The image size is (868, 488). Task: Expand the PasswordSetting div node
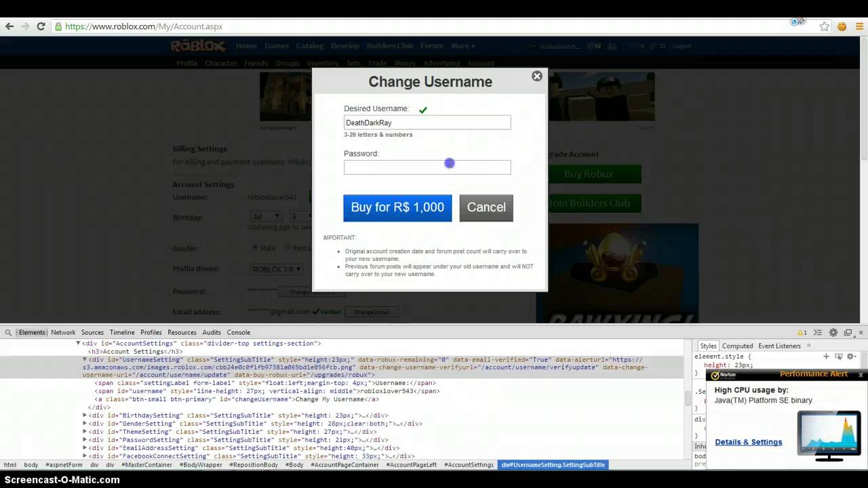(85, 440)
